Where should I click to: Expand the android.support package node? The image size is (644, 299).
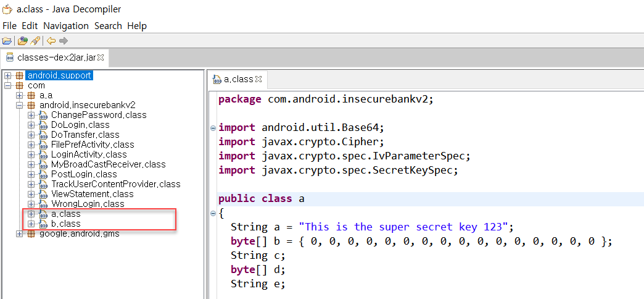[x=7, y=75]
